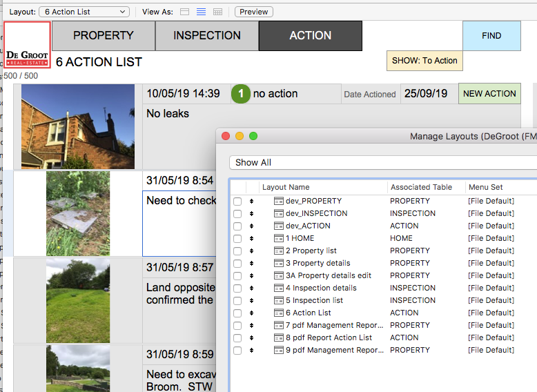Toggle checkbox for 7 pdf Management Report layout
This screenshot has height=392, width=537.
[x=237, y=326]
